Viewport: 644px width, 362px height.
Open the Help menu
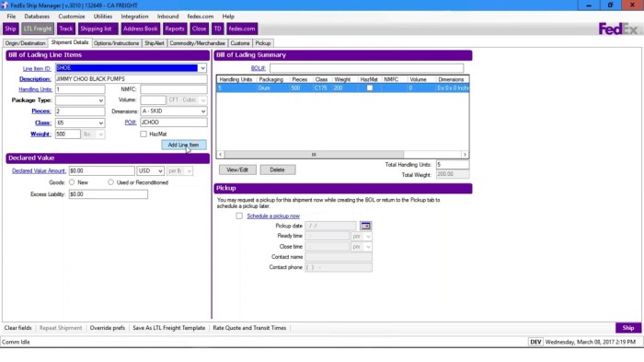coord(228,17)
